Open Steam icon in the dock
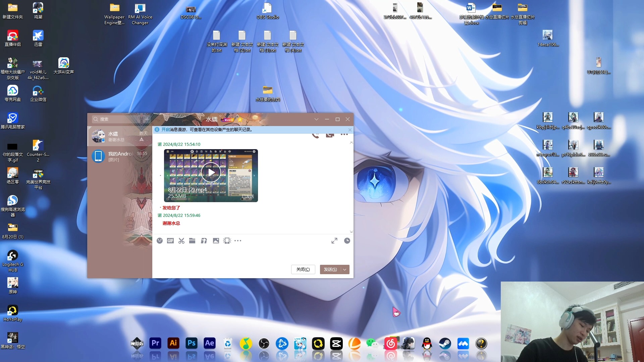This screenshot has width=644, height=362. coord(445,344)
